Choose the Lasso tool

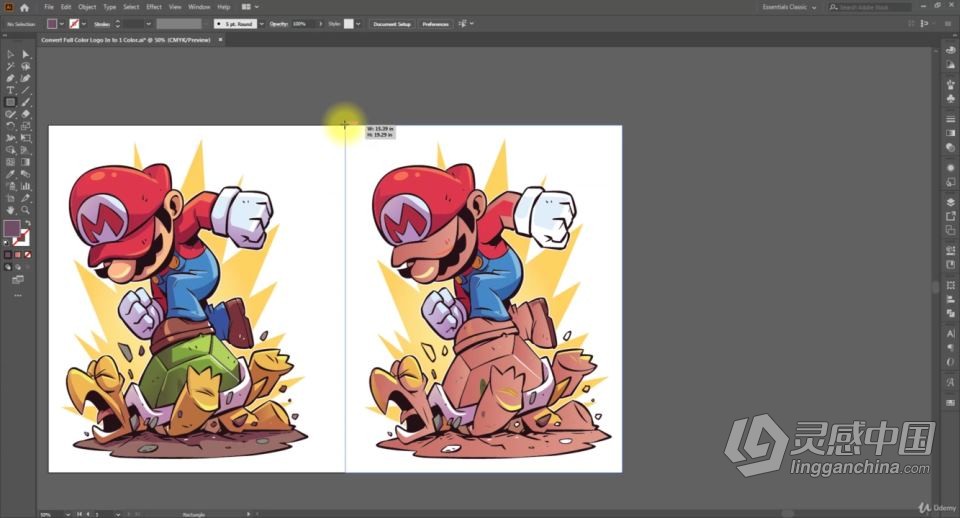[x=26, y=66]
